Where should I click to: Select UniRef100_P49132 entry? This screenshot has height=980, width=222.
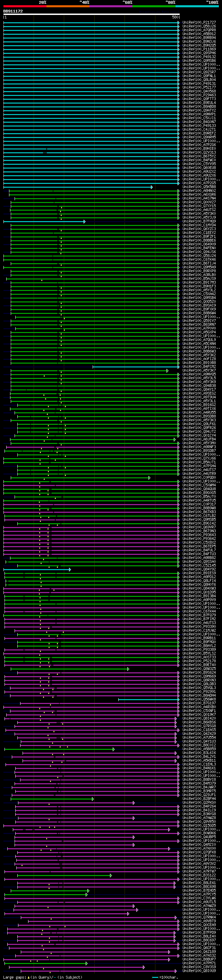coord(199,57)
